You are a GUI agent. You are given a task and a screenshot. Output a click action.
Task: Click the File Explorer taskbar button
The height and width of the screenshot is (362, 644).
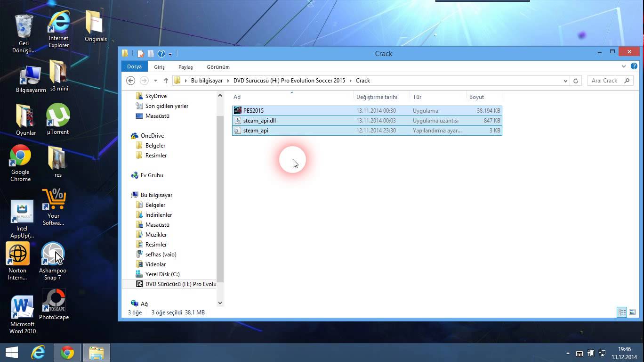[97, 353]
